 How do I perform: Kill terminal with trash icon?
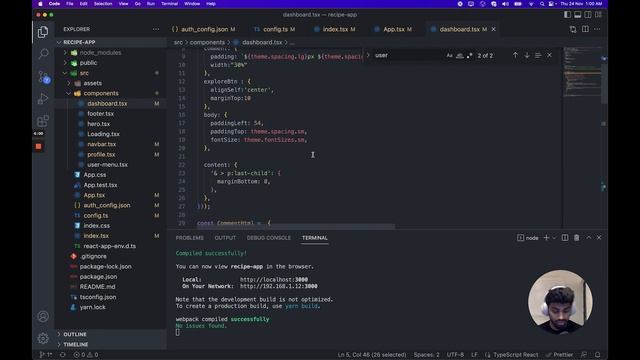click(576, 238)
